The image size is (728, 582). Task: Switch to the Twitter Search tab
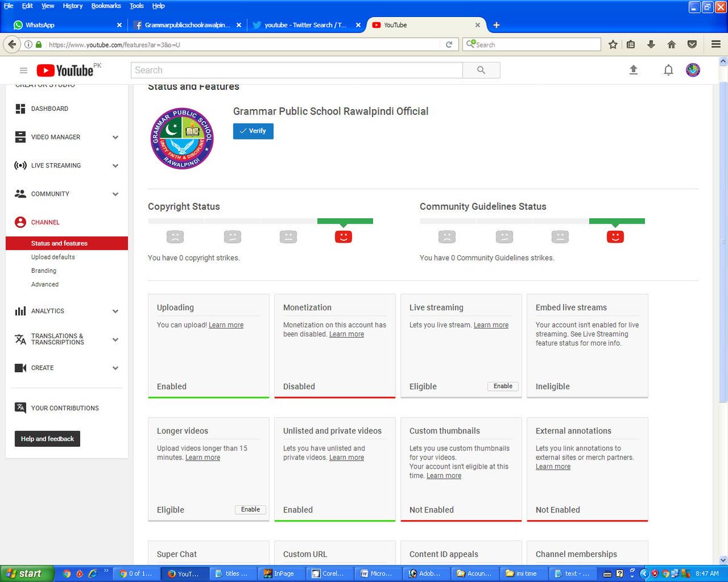pos(305,25)
